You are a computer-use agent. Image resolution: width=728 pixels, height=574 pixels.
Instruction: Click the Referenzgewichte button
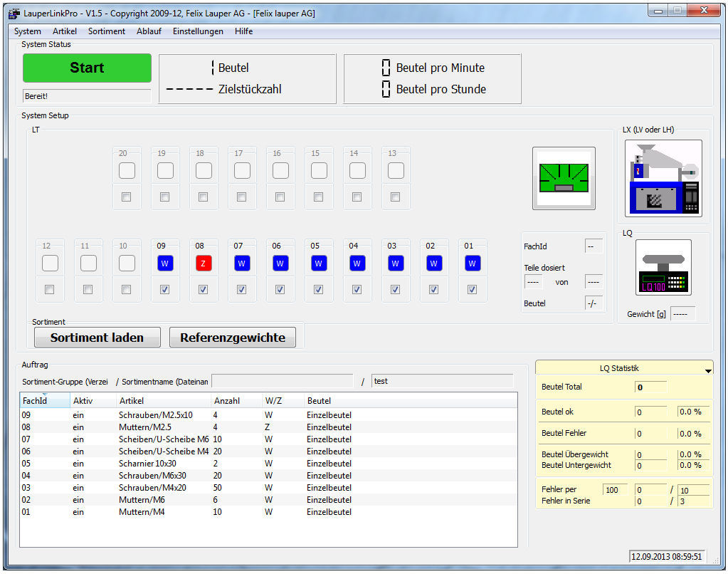click(x=233, y=338)
